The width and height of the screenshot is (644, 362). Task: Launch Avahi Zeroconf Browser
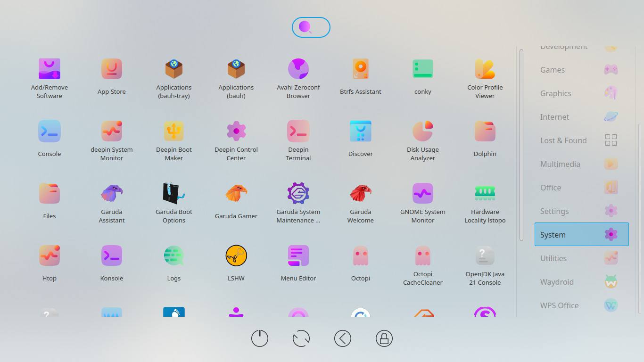(x=298, y=78)
